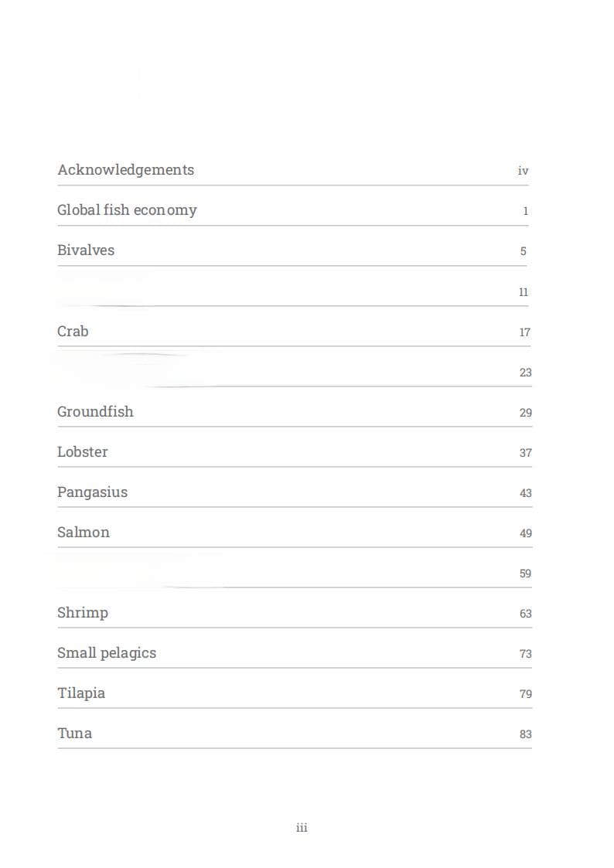The height and width of the screenshot is (868, 614).
Task: Click the footer page number iii
Action: point(302,828)
